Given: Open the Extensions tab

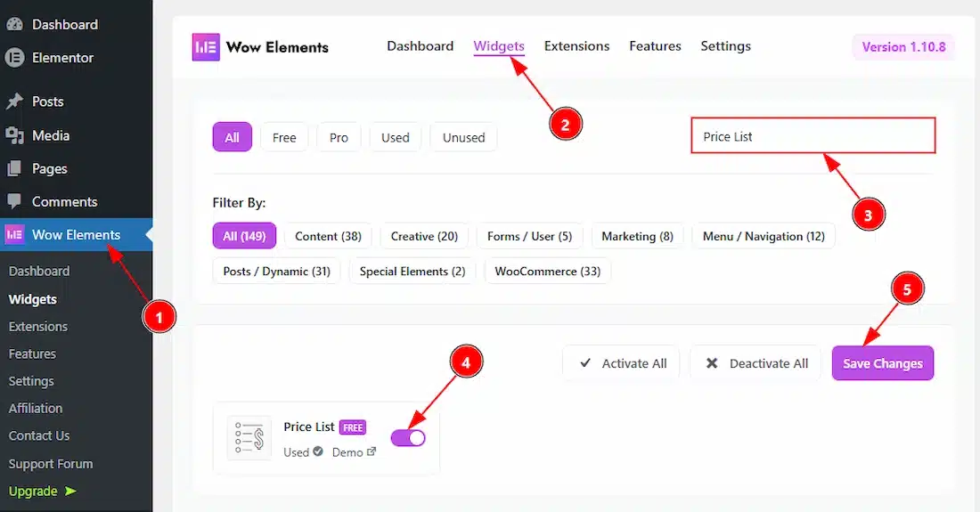Looking at the screenshot, I should tap(576, 46).
